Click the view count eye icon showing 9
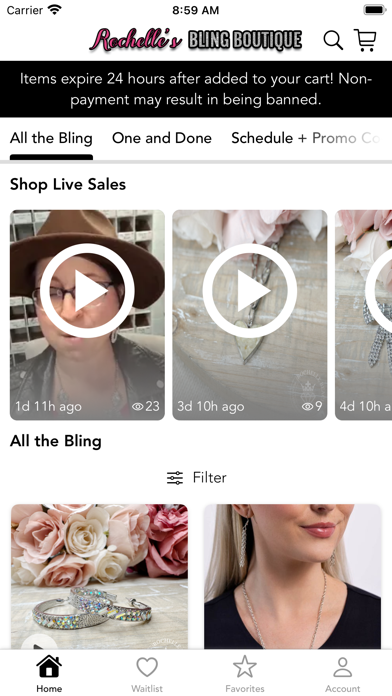The height and width of the screenshot is (696, 392). coord(307,407)
